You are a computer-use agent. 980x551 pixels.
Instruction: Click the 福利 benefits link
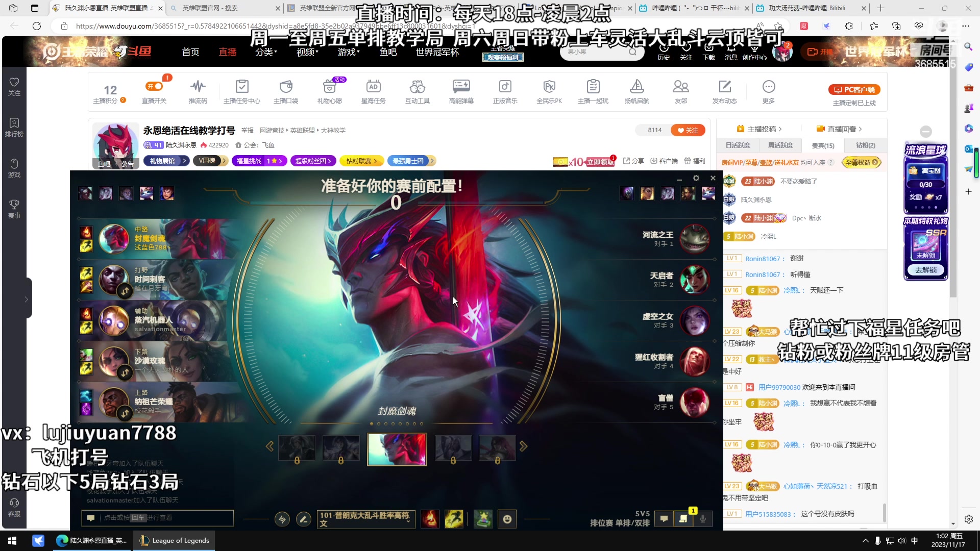[695, 161]
